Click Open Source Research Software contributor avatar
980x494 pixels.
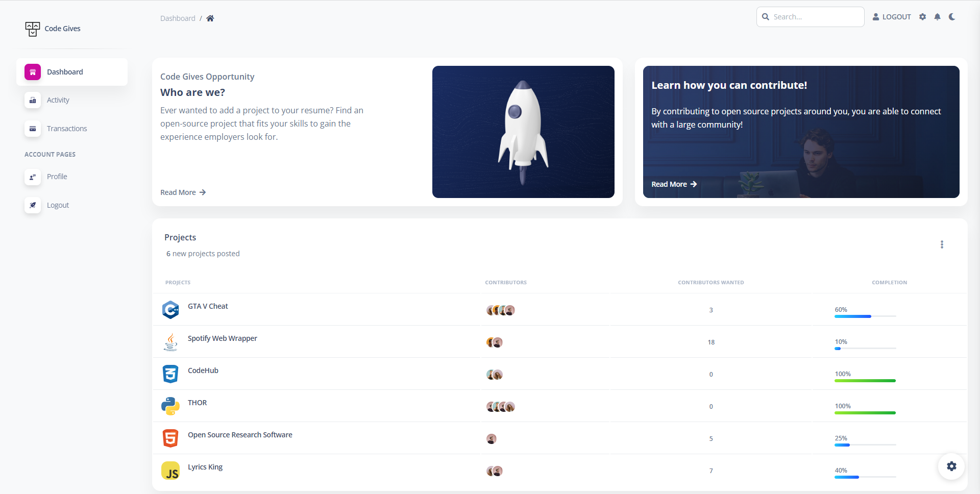pyautogui.click(x=492, y=439)
